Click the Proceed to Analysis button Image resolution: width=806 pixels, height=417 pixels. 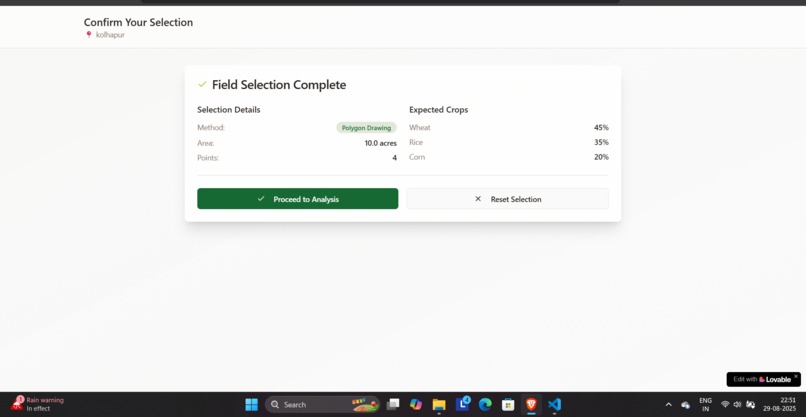pyautogui.click(x=298, y=198)
